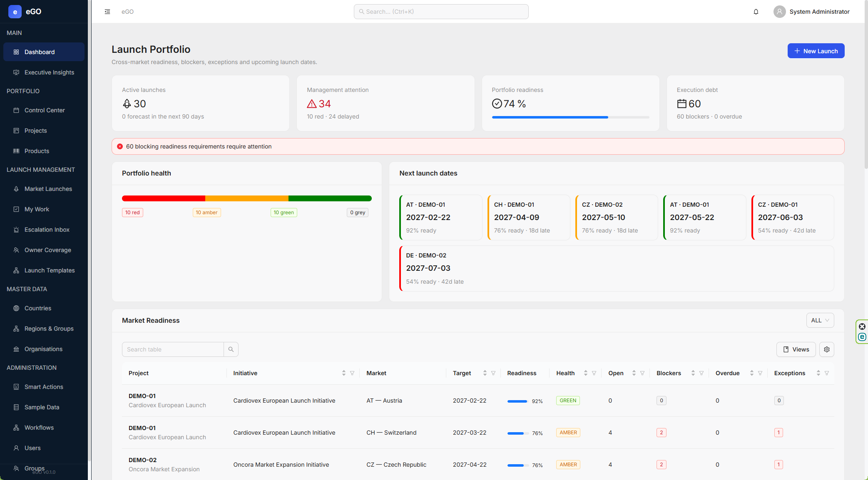The height and width of the screenshot is (480, 868).
Task: Sort by the Health column arrows
Action: pos(586,373)
